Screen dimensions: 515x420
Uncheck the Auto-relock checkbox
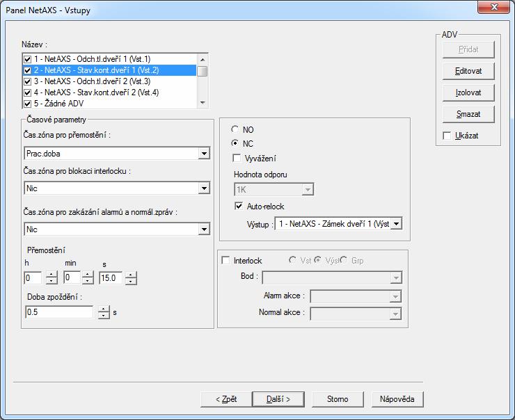239,206
